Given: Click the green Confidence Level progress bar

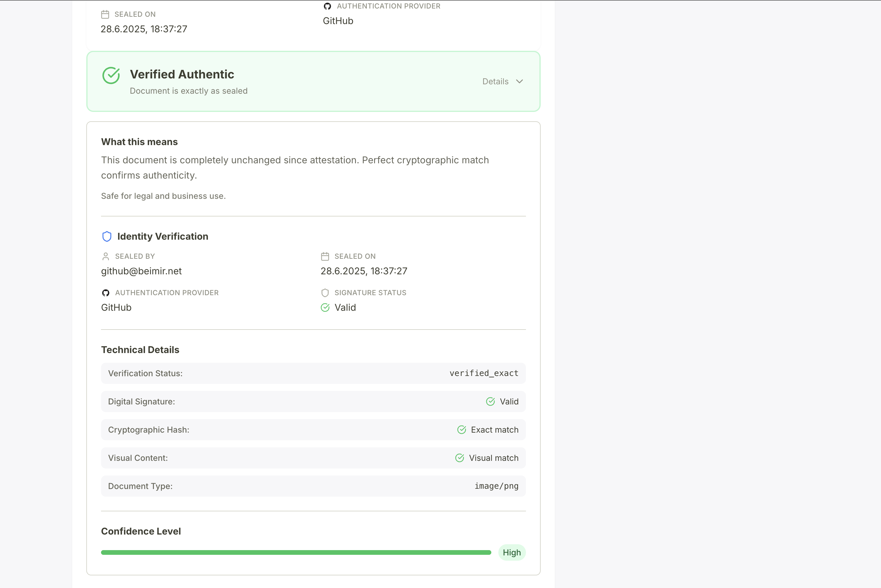Looking at the screenshot, I should click(x=296, y=552).
